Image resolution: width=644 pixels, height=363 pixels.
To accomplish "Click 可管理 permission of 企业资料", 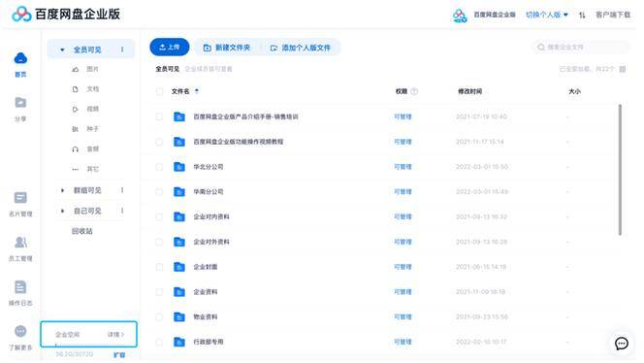I will [x=402, y=292].
